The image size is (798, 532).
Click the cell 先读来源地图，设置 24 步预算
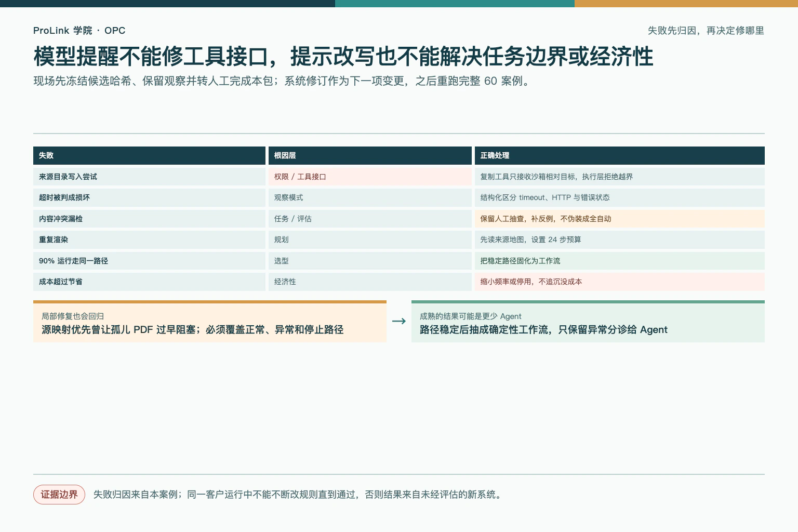pos(620,240)
